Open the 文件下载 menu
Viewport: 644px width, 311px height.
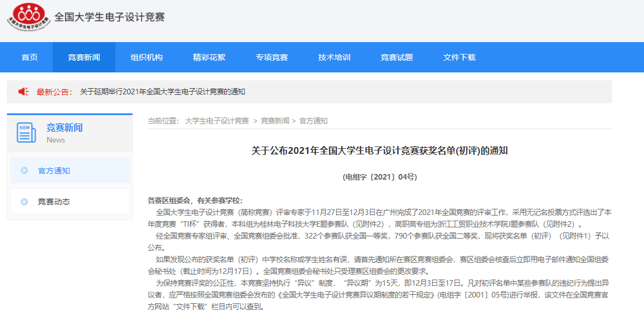(459, 57)
